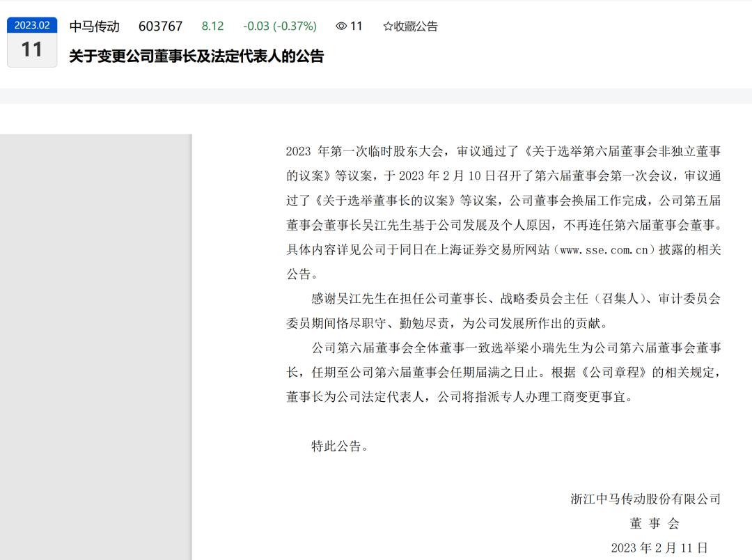The height and width of the screenshot is (560, 752).
Task: Click the -0.03 (-0.37%) price change
Action: (x=280, y=26)
